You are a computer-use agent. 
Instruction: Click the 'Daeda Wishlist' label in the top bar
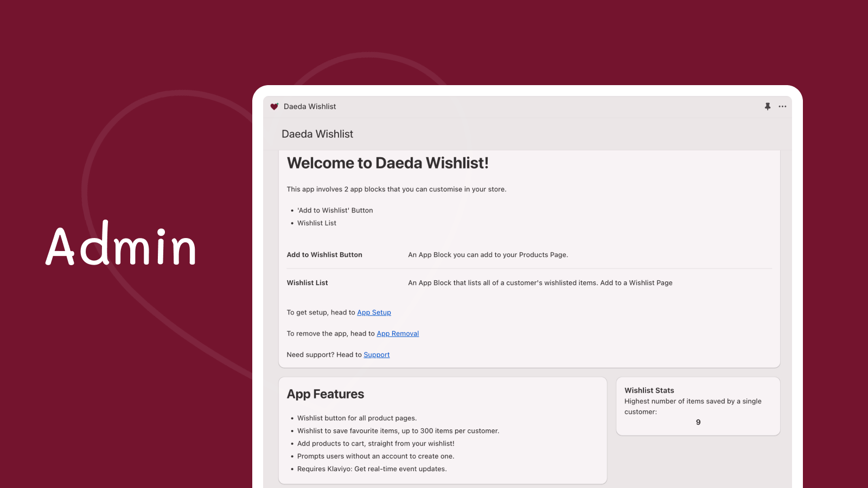pos(310,107)
